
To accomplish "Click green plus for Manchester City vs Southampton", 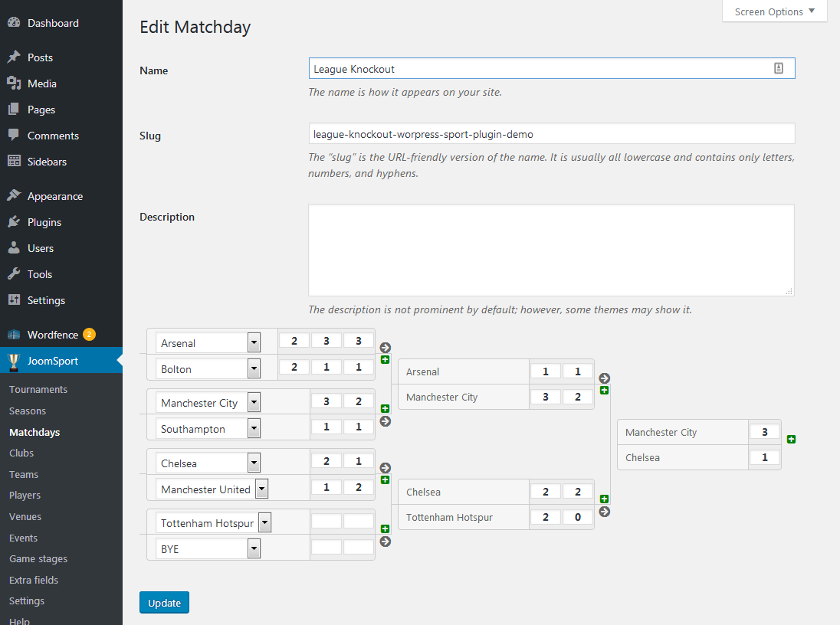I will coord(385,409).
